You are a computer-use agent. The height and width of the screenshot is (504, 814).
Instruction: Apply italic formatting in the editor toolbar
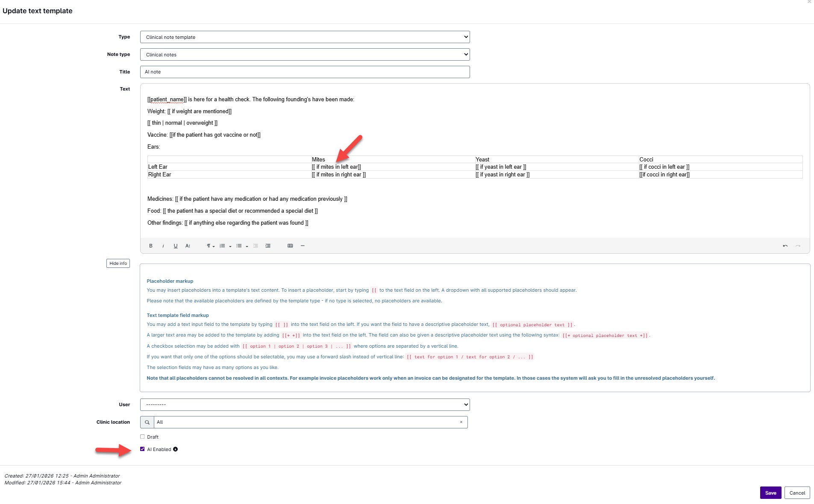tap(163, 246)
